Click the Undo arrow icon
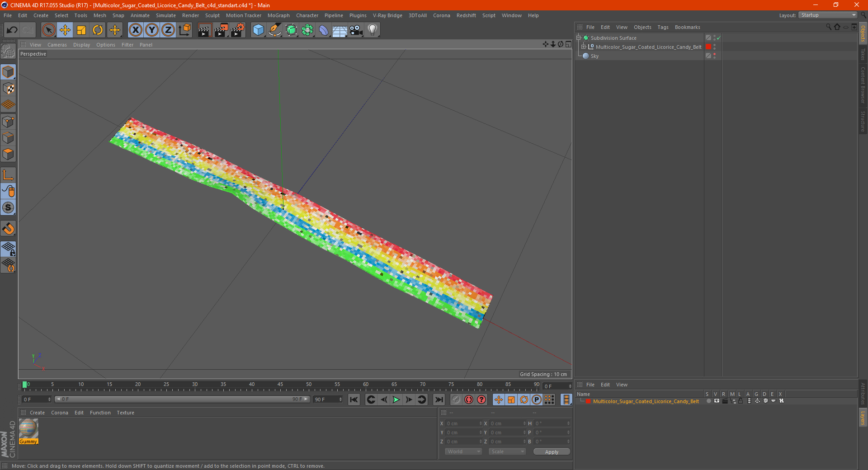 [12, 30]
